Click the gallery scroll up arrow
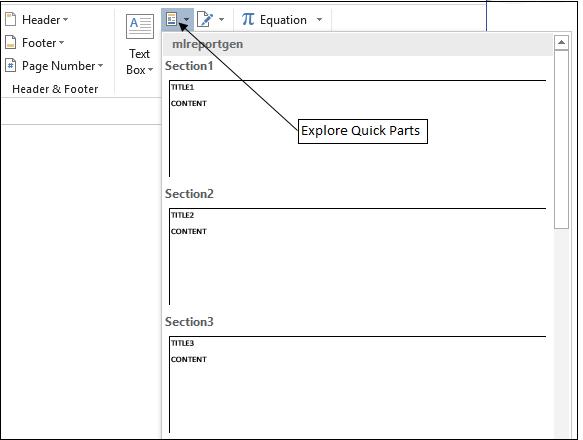 pos(561,42)
